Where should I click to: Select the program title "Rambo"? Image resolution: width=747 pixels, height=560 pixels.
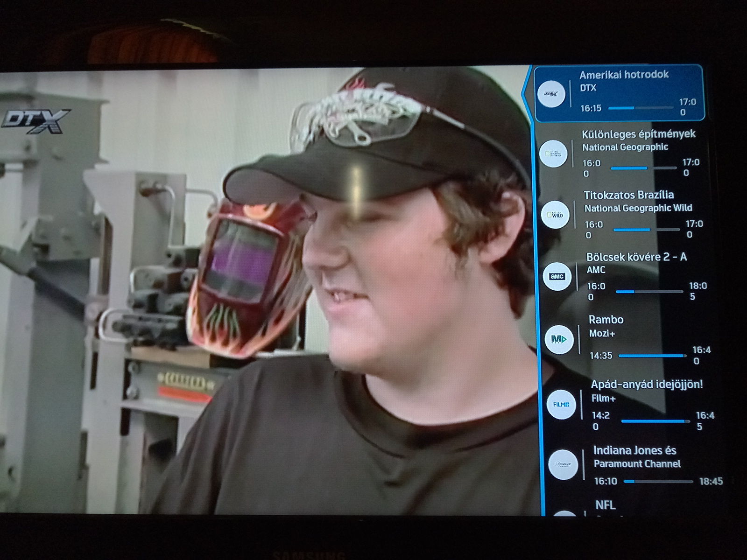point(606,320)
